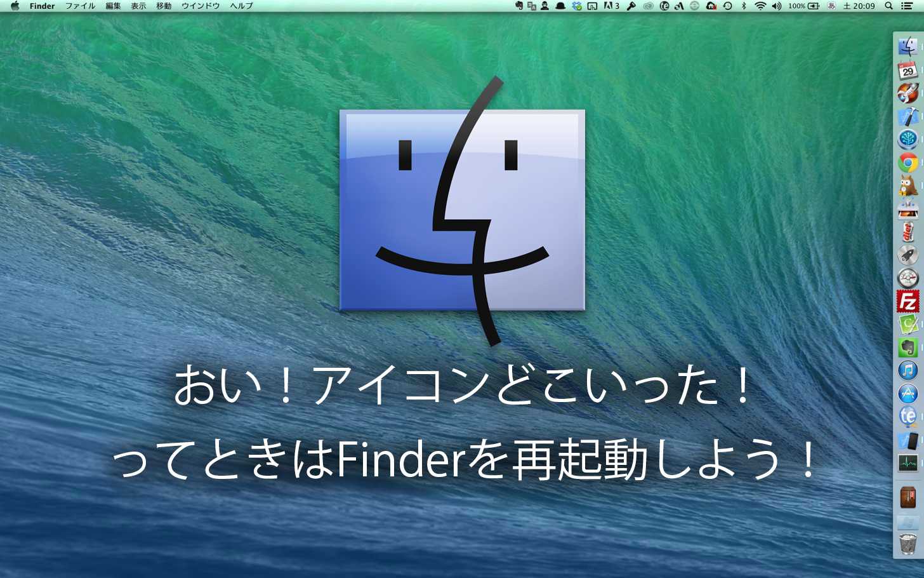Screen dimensions: 924x578
Task: Open Finder from the Dock
Action: pos(907,46)
